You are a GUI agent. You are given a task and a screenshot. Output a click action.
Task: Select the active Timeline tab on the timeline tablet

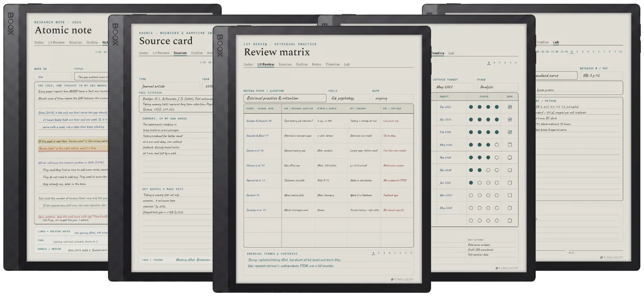437,53
